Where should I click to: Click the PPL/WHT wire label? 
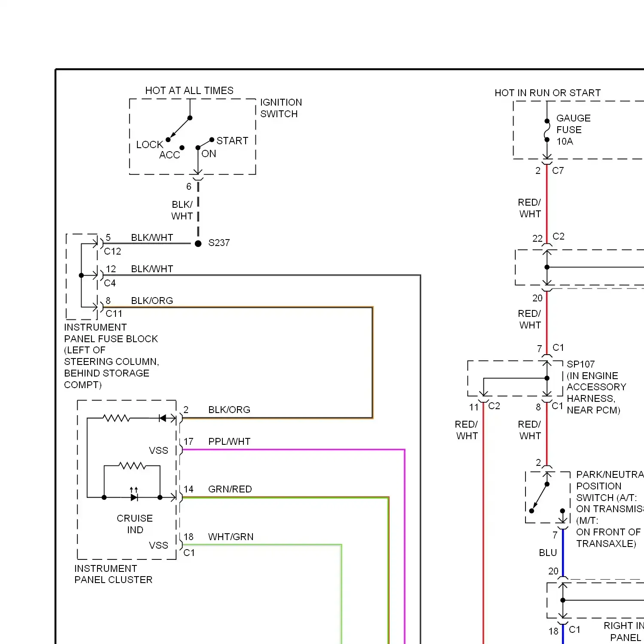click(229, 441)
